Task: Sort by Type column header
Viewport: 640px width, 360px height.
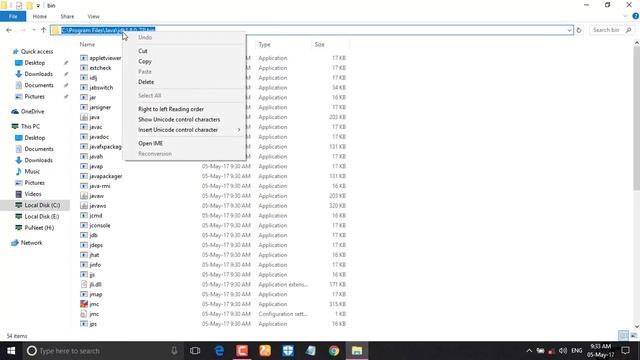Action: 264,44
